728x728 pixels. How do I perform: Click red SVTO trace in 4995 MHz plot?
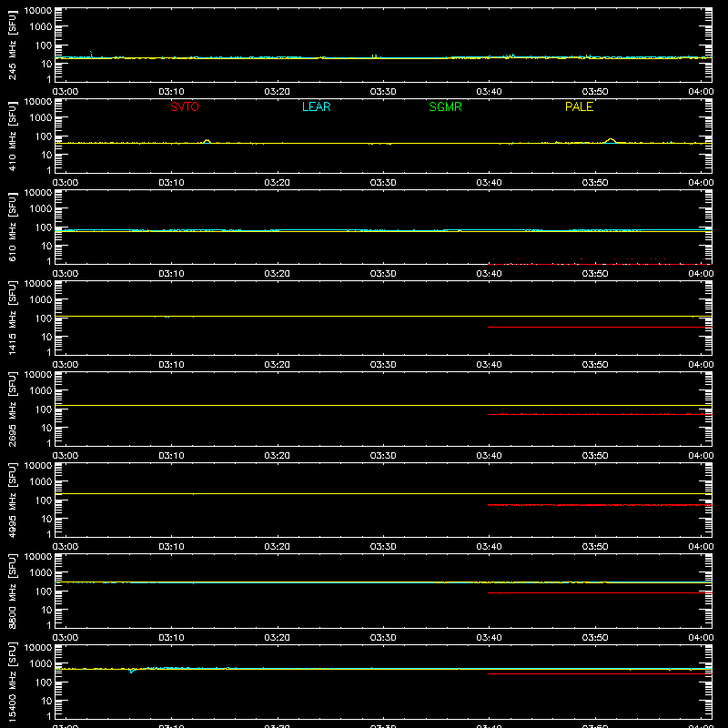(600, 505)
